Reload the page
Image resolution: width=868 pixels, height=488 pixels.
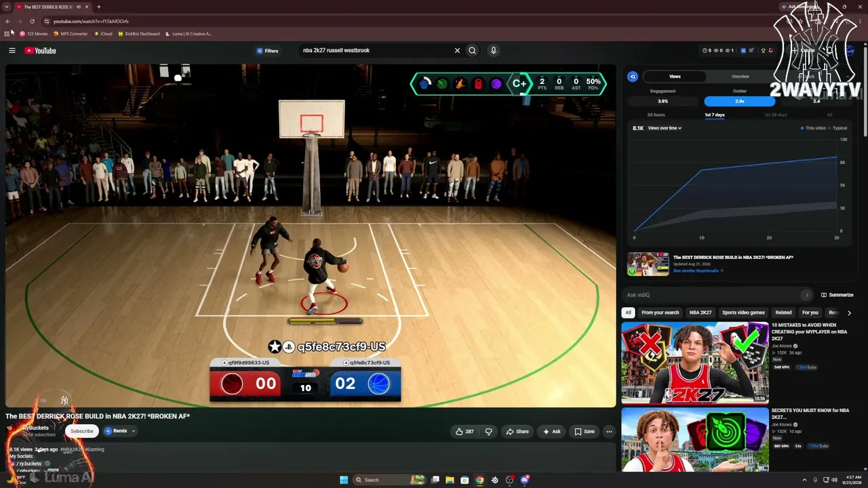tap(32, 21)
